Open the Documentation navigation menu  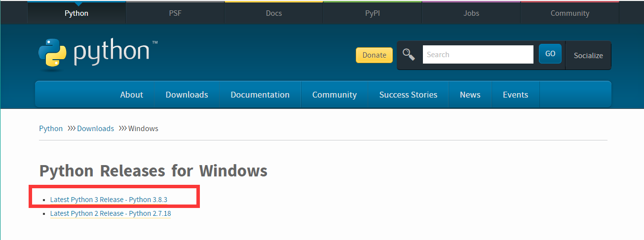pos(260,95)
